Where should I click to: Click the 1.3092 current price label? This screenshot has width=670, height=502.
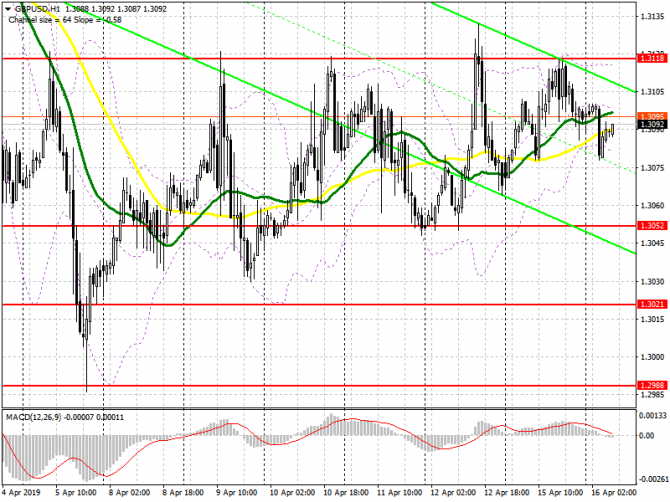point(652,125)
